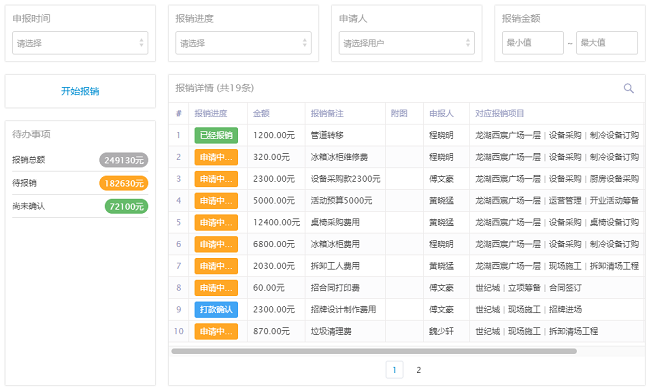Screen dimensions: 651x390
Task: Open the 报销进度 请选择 dropdown
Action: tap(243, 43)
